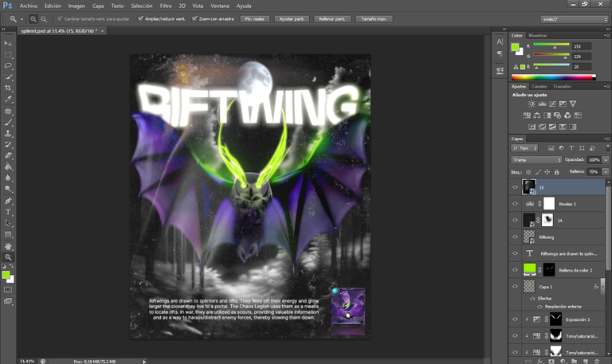Hide the Niveles 1 layer

point(515,204)
